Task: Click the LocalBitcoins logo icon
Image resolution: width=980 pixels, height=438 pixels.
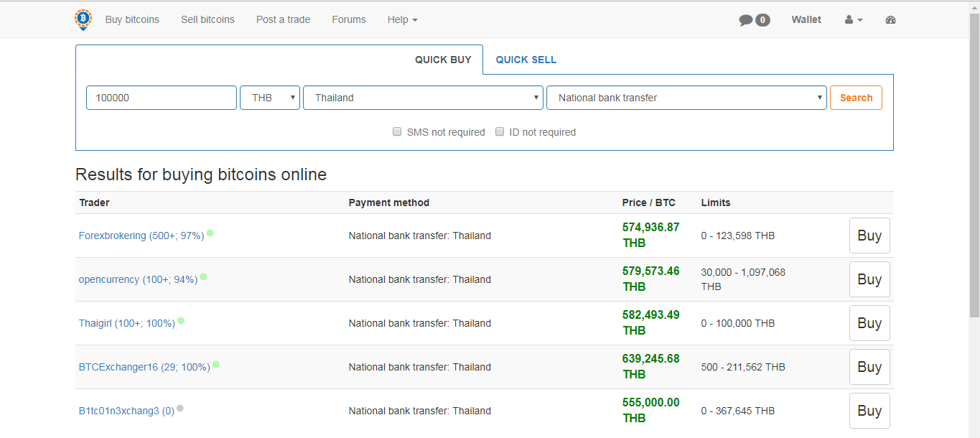Action: point(83,19)
